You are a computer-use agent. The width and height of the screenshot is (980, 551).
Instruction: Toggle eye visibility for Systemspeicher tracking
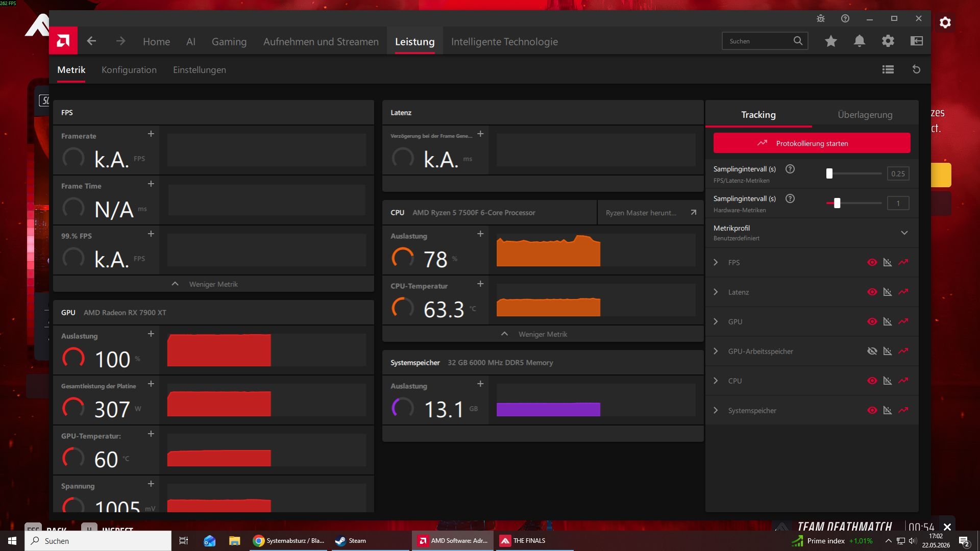click(872, 410)
